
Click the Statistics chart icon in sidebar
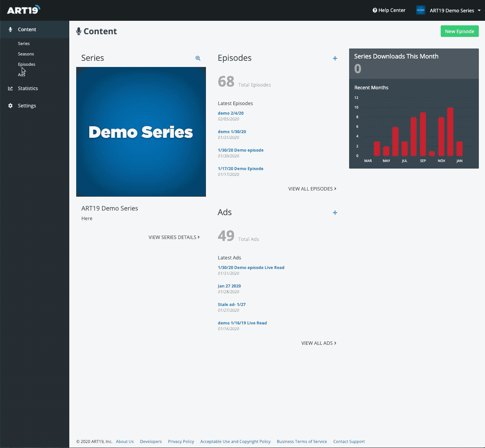point(10,89)
